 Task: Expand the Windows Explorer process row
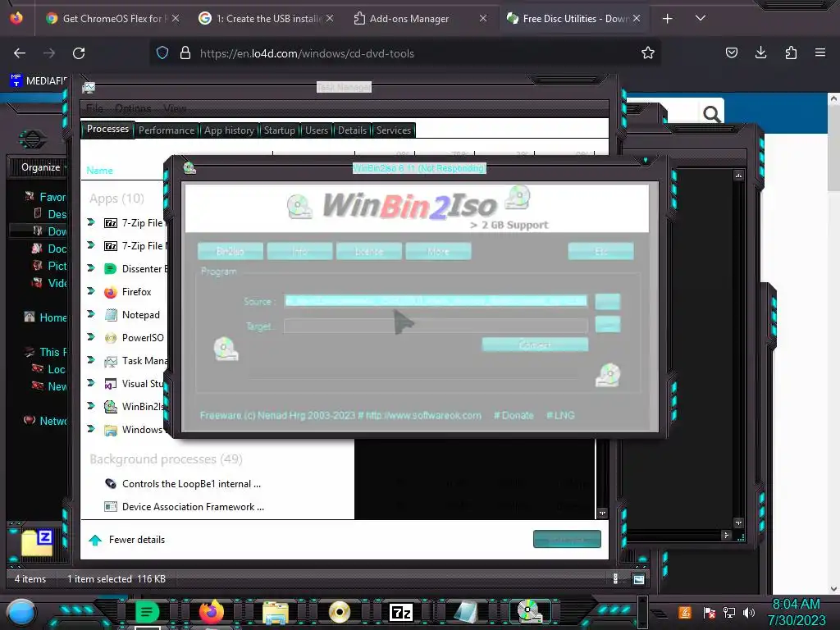tap(91, 429)
